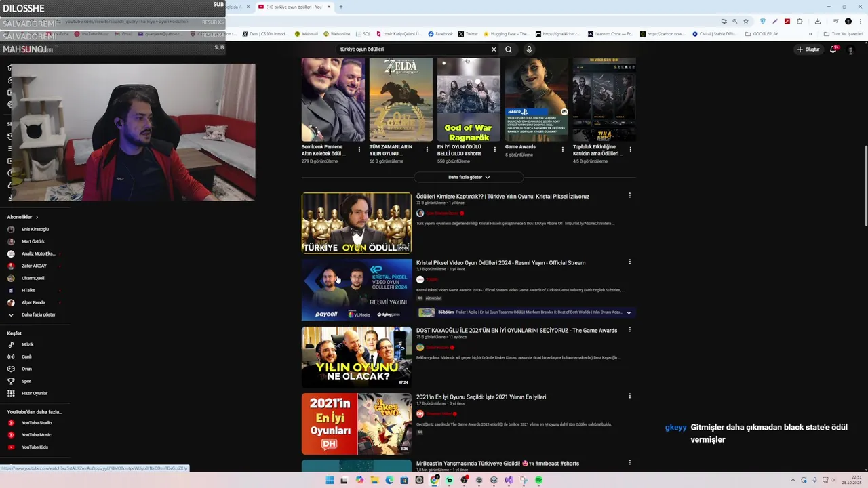Open options for 'Ödülleri Kimlere Kaptırdık' video
868x488 pixels.
tap(629, 196)
